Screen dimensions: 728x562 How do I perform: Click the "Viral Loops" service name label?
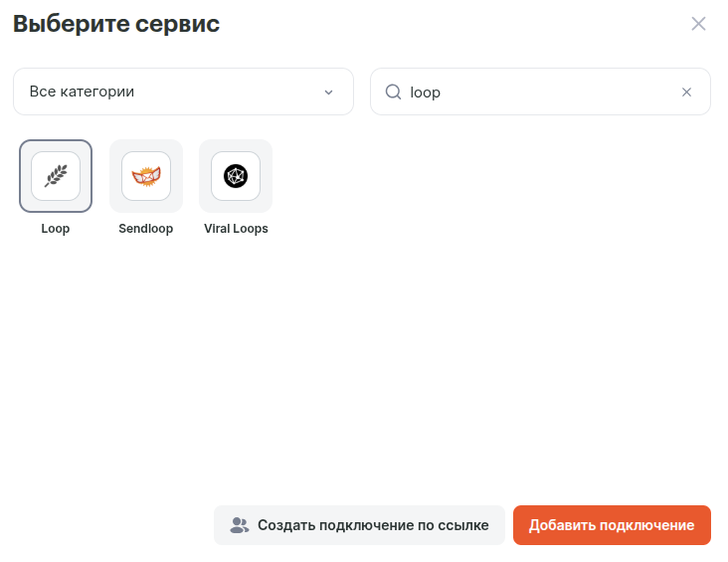click(x=236, y=229)
